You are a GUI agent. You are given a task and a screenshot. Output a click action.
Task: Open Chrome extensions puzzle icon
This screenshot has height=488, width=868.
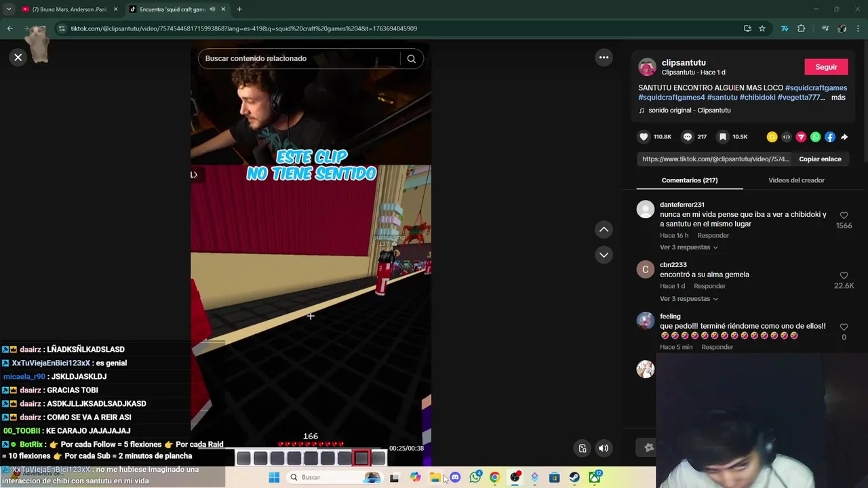pyautogui.click(x=801, y=28)
